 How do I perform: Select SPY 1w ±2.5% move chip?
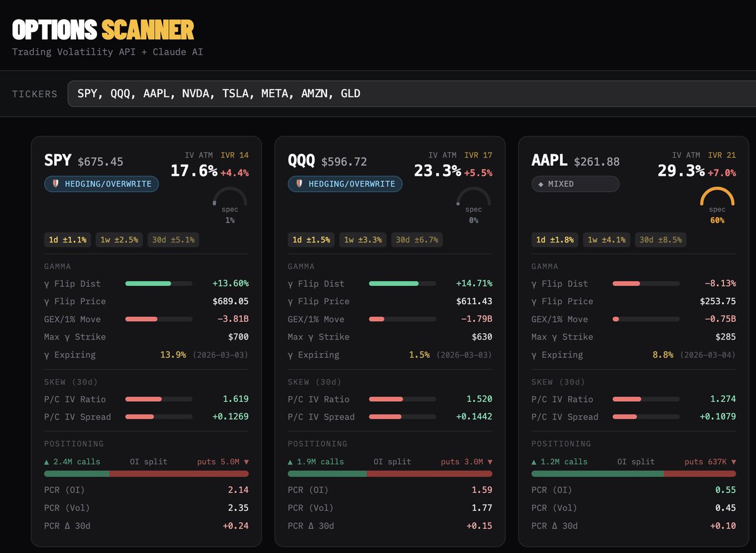click(x=119, y=240)
